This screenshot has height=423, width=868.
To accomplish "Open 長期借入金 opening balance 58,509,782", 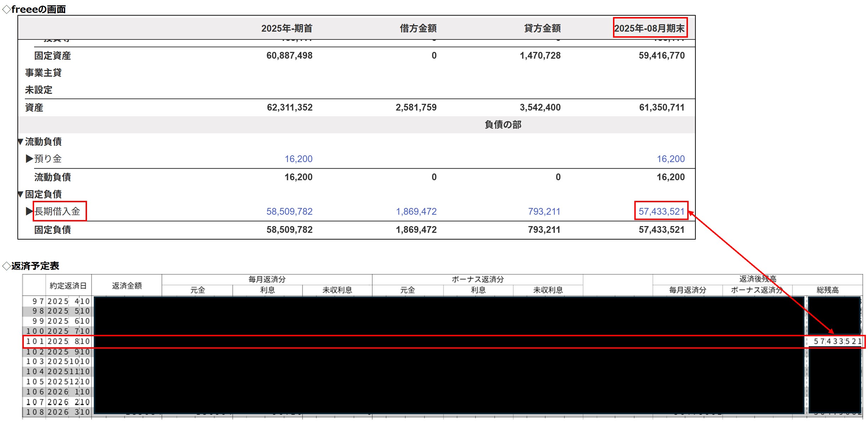I will 289,211.
